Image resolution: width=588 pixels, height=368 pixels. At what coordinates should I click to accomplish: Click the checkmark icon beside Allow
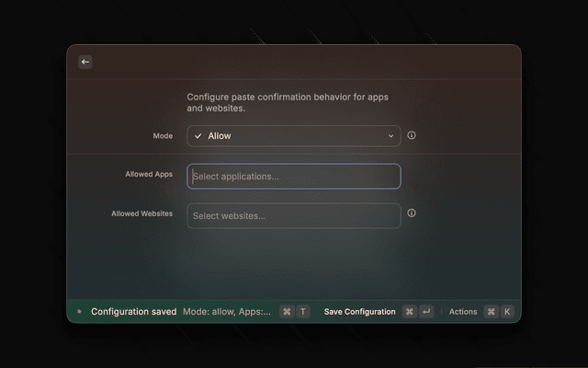(x=198, y=136)
